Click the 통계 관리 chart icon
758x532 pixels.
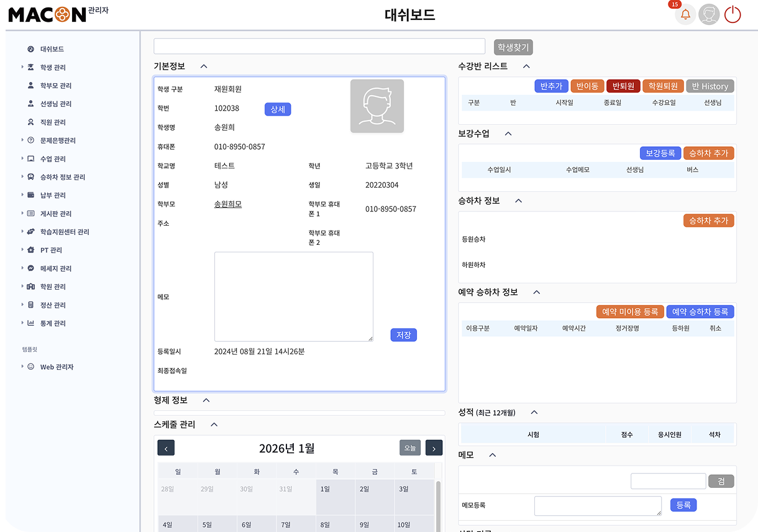[x=31, y=323]
